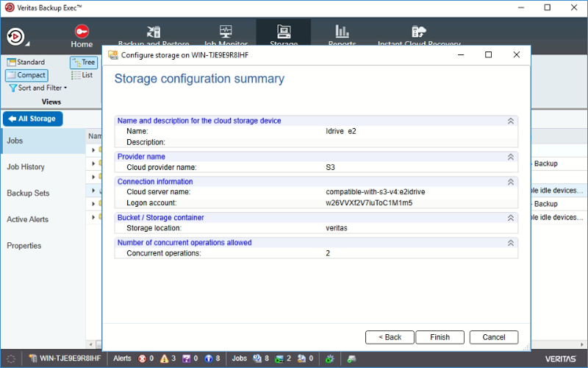Collapse the Number of concurrent operations section

coord(510,243)
